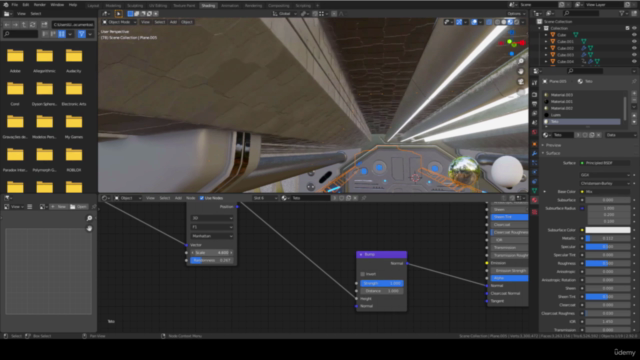The image size is (640, 360).
Task: Adjust the Strength slider on Bump node
Action: (x=382, y=283)
